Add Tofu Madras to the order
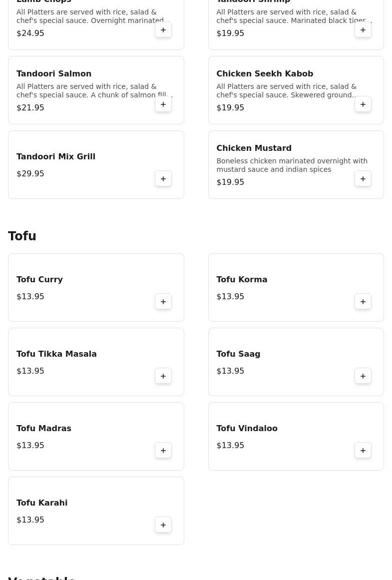Viewport: 392px width, 580px height. click(x=163, y=451)
